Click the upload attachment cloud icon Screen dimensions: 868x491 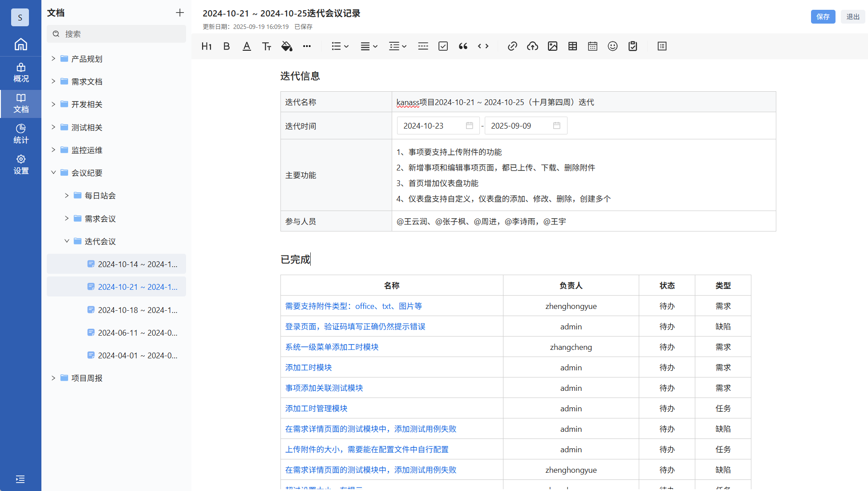click(x=532, y=46)
